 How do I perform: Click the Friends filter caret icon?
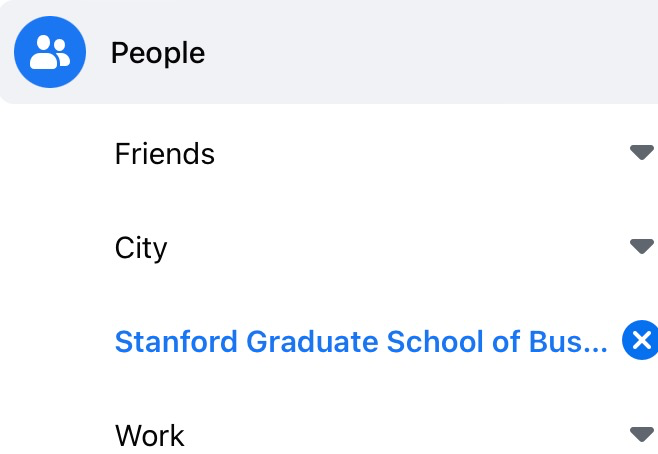tap(641, 152)
